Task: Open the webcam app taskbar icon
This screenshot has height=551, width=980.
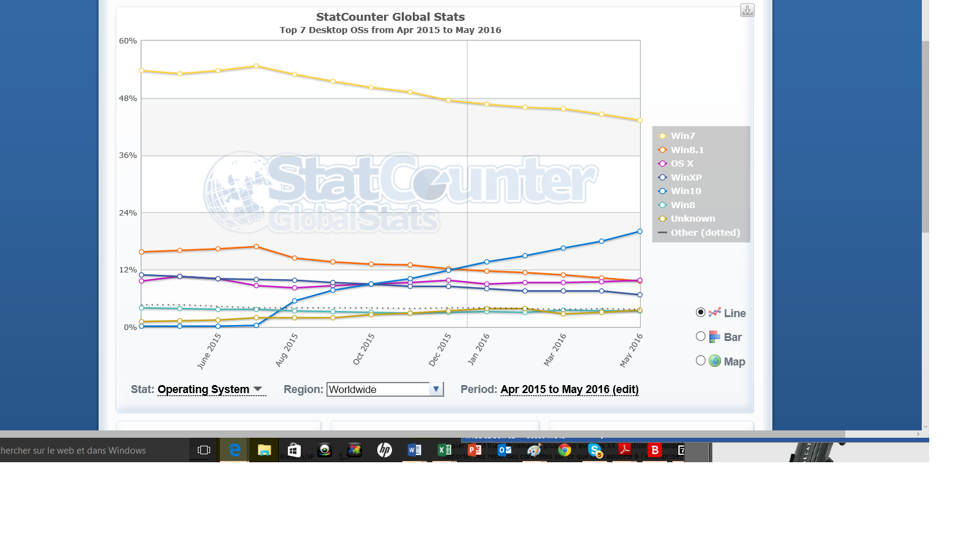Action: click(325, 450)
